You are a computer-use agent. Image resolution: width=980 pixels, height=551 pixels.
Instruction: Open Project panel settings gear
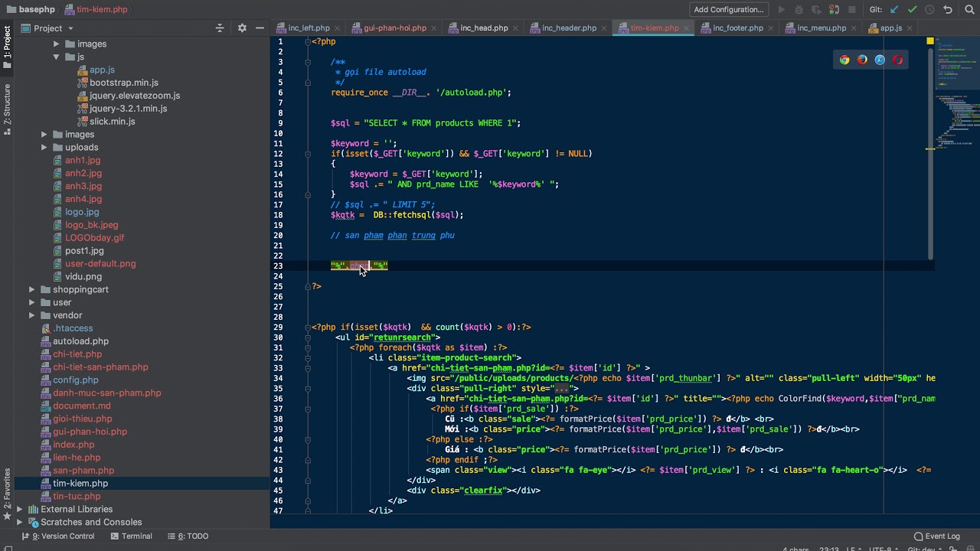click(242, 28)
